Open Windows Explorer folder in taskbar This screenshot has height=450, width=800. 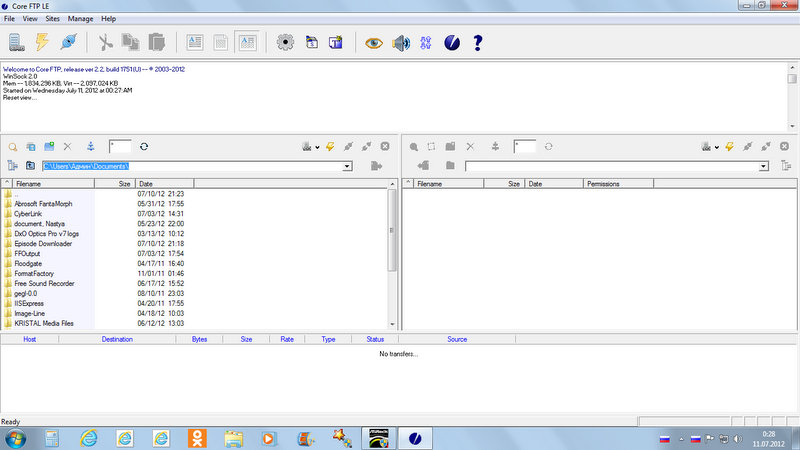234,438
